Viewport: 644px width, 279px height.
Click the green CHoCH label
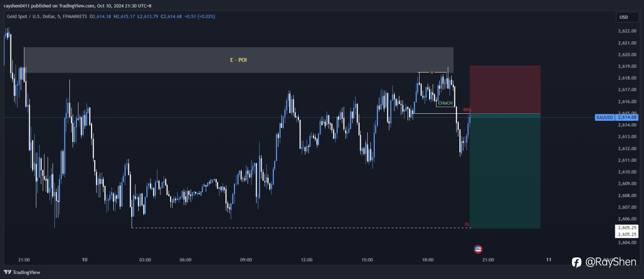tap(445, 103)
